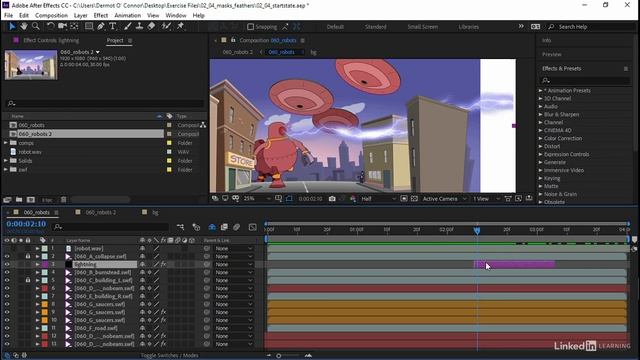The width and height of the screenshot is (640, 360).
Task: Click lightning layer purple label swatch
Action: click(45, 264)
